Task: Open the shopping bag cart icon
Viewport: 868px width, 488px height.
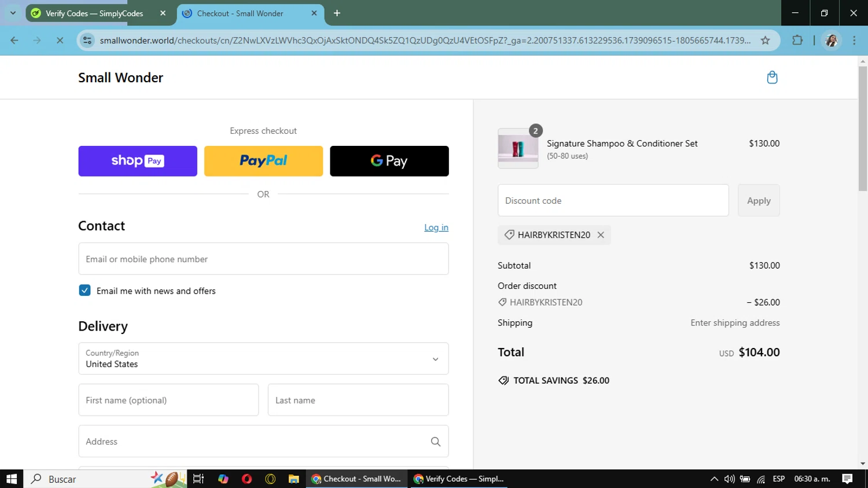Action: (772, 77)
